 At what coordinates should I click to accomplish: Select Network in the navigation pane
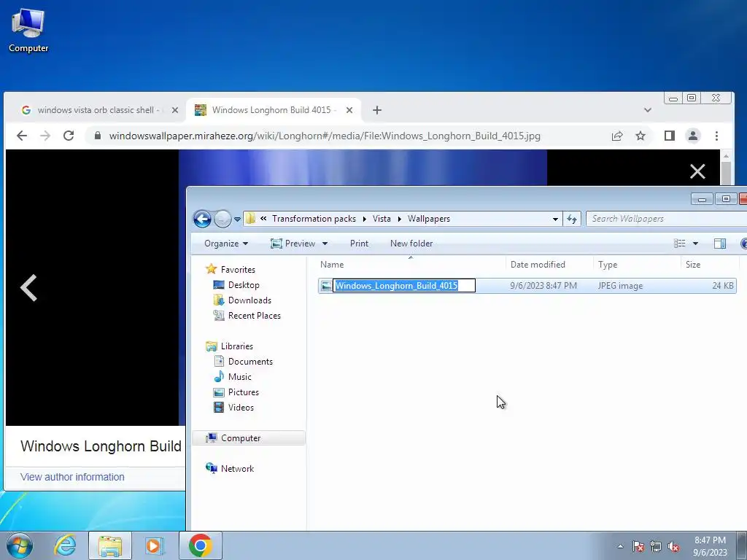pyautogui.click(x=231, y=469)
